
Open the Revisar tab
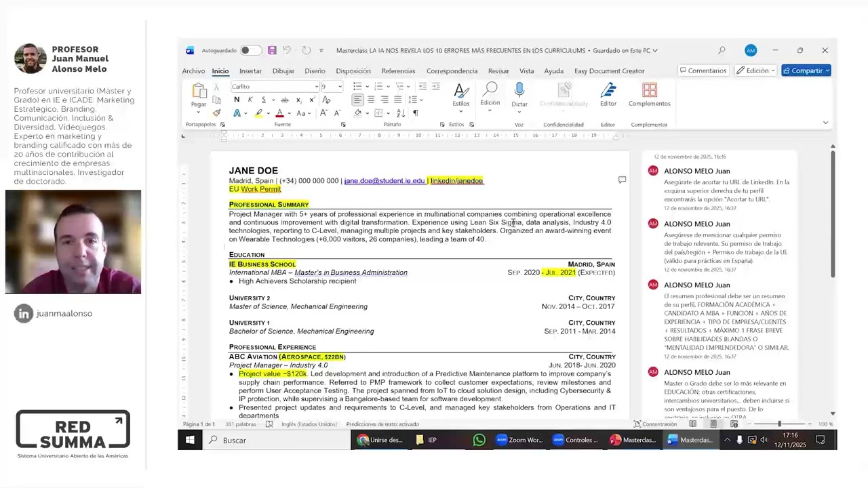(x=498, y=70)
